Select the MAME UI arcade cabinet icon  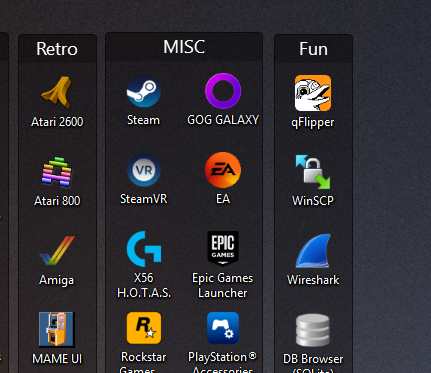57,329
